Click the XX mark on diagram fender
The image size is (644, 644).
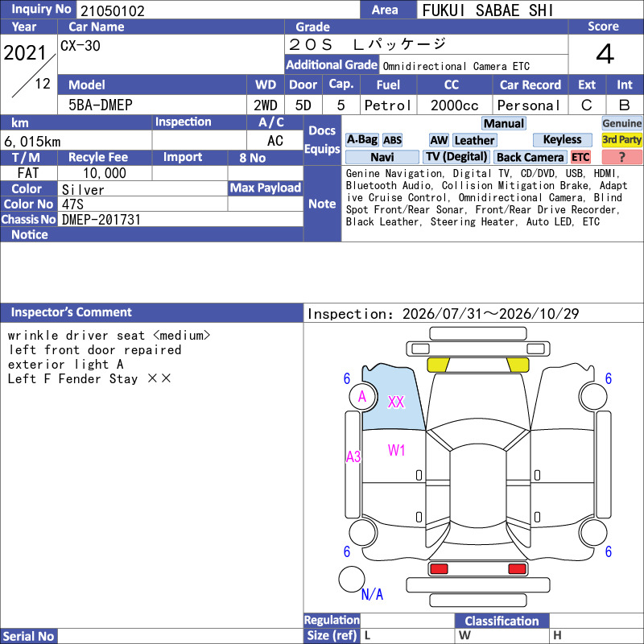click(x=396, y=402)
